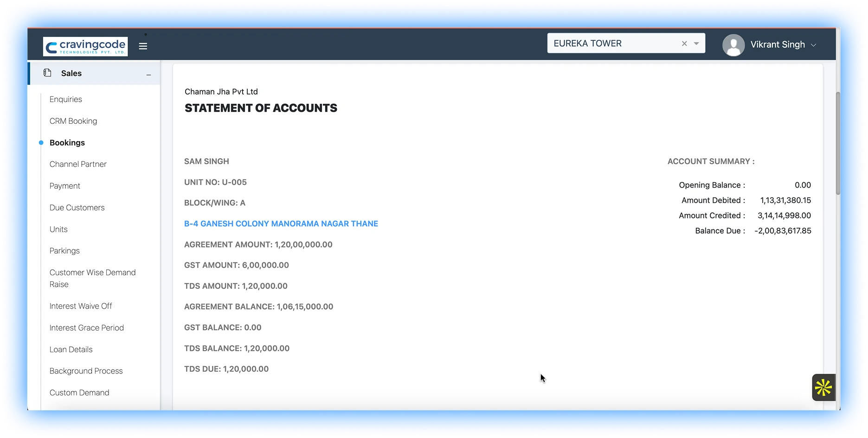Click the AGREEMENT AMOUNT line
868x438 pixels.
click(x=258, y=244)
